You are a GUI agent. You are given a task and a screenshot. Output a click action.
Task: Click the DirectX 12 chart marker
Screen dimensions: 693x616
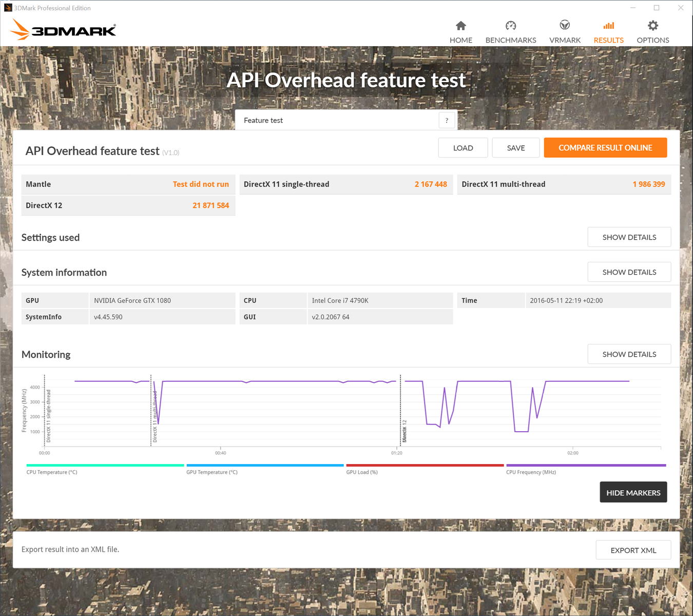pyautogui.click(x=405, y=431)
